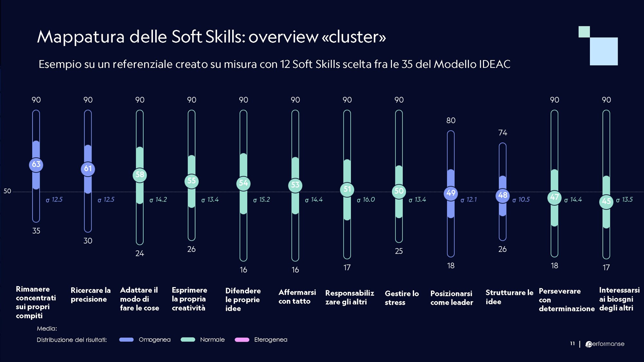
Task: Click the 63 mean value circle
Action: coord(36,164)
